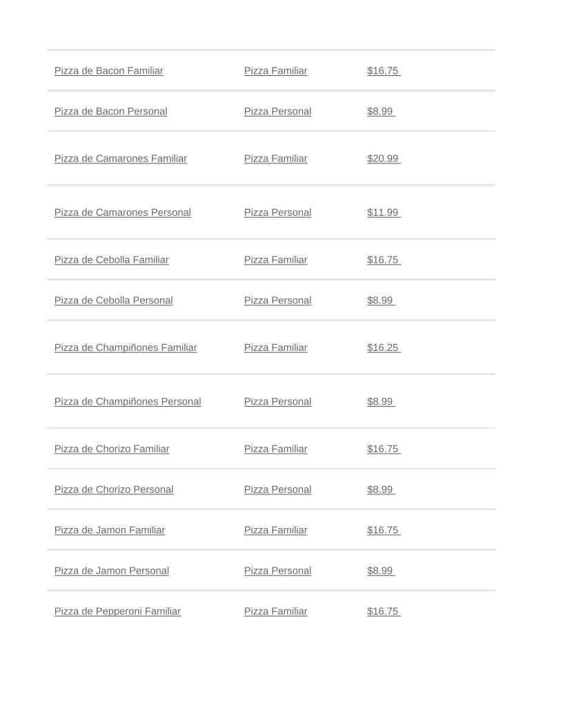563x728 pixels.
Task: Select the Pizza de Jamon Familiar link
Action: [x=109, y=530]
